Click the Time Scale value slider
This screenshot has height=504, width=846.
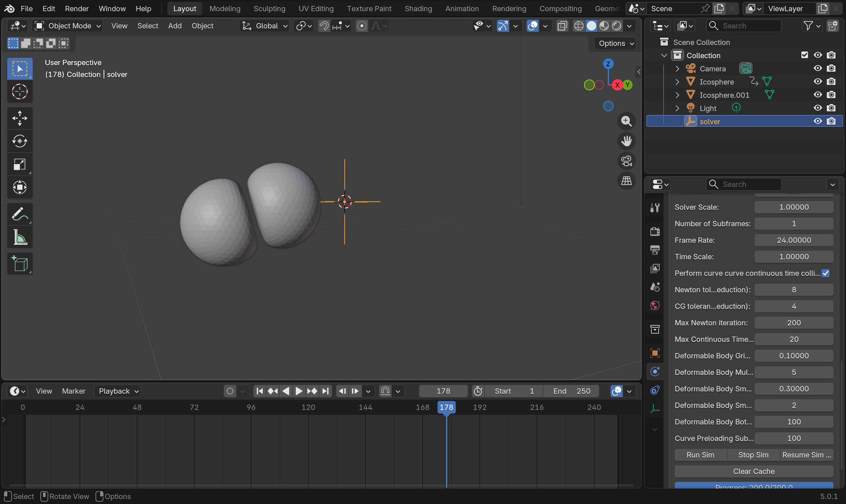point(794,257)
